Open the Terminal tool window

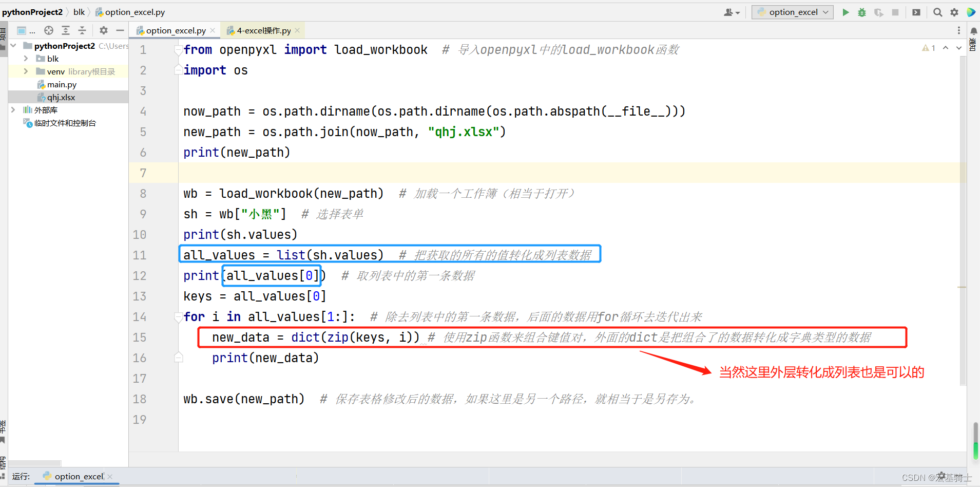coord(916,12)
